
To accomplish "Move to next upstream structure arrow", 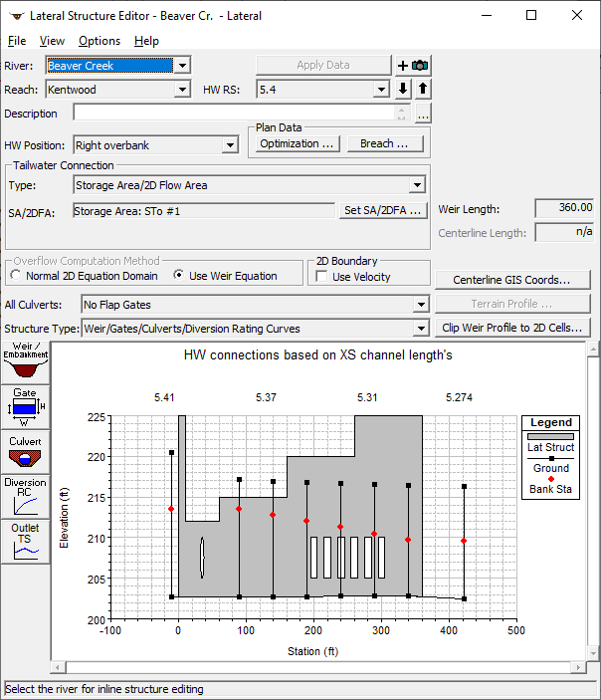I will coord(422,90).
